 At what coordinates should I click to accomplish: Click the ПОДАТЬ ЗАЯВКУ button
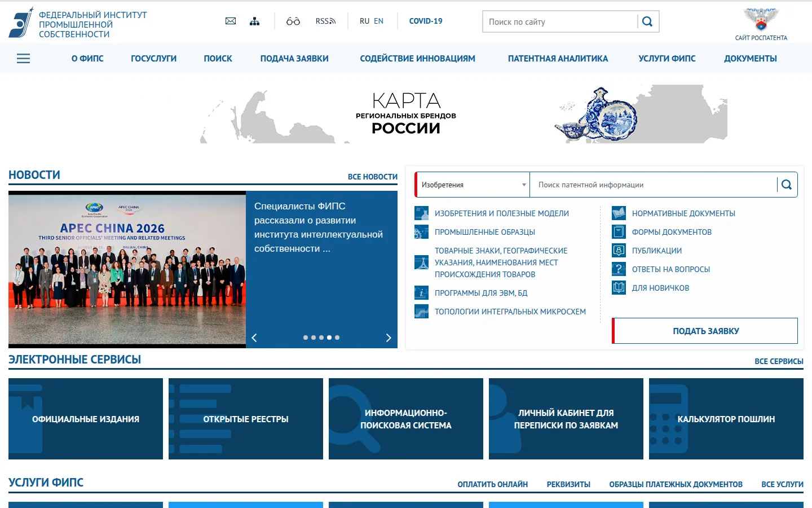coord(705,331)
